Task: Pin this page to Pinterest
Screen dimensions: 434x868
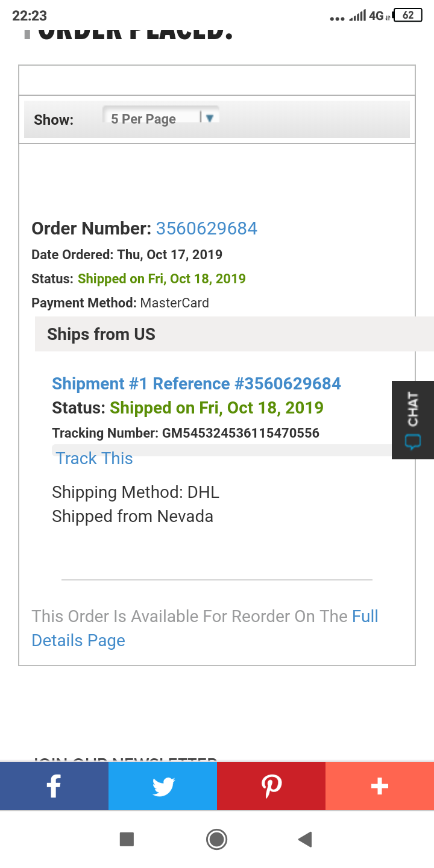Action: click(271, 785)
